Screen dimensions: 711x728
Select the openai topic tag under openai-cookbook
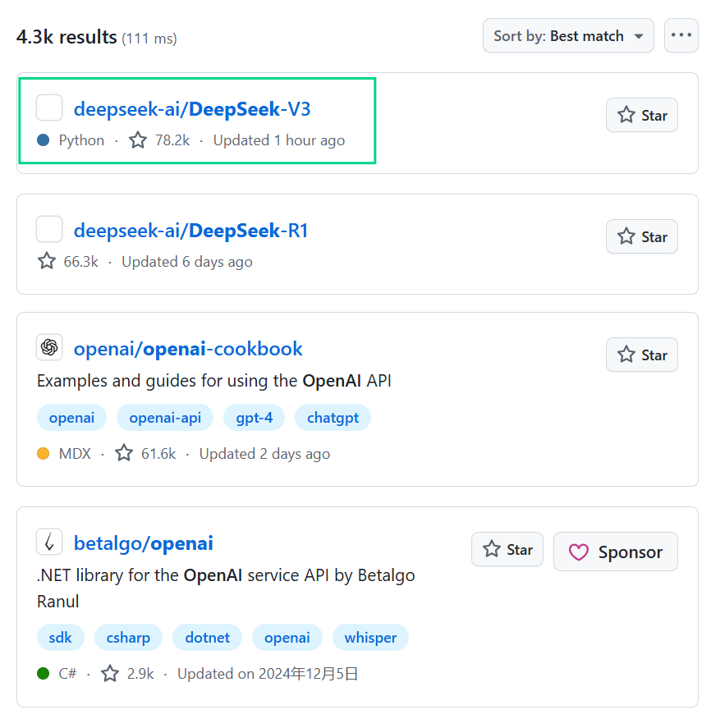[x=71, y=418]
